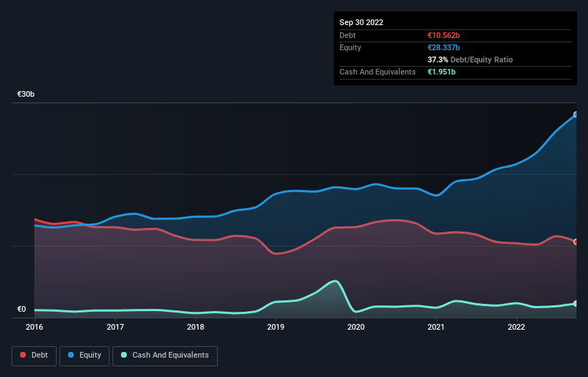Click the 37.3% Debt/Equity Ratio text
588x377 pixels.
(471, 59)
